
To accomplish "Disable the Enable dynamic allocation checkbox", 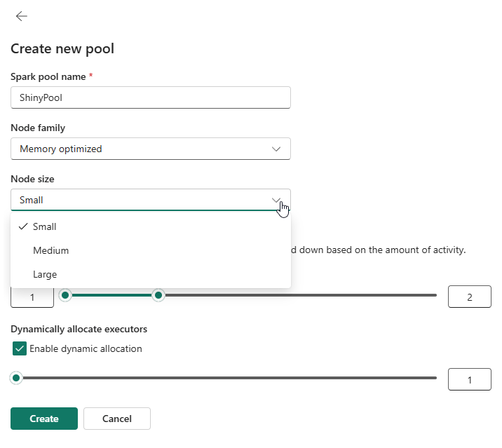I will (x=20, y=348).
